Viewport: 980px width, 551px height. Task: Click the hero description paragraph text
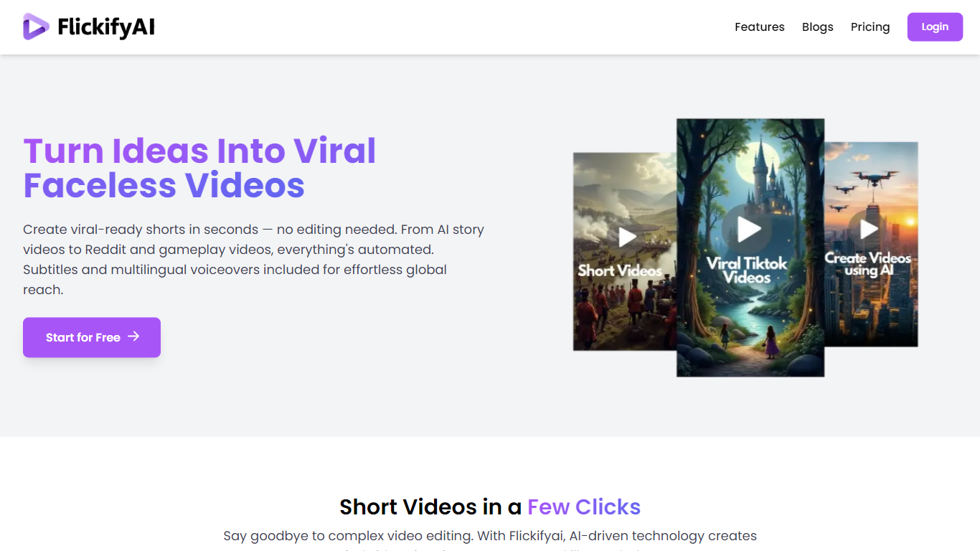coord(254,260)
